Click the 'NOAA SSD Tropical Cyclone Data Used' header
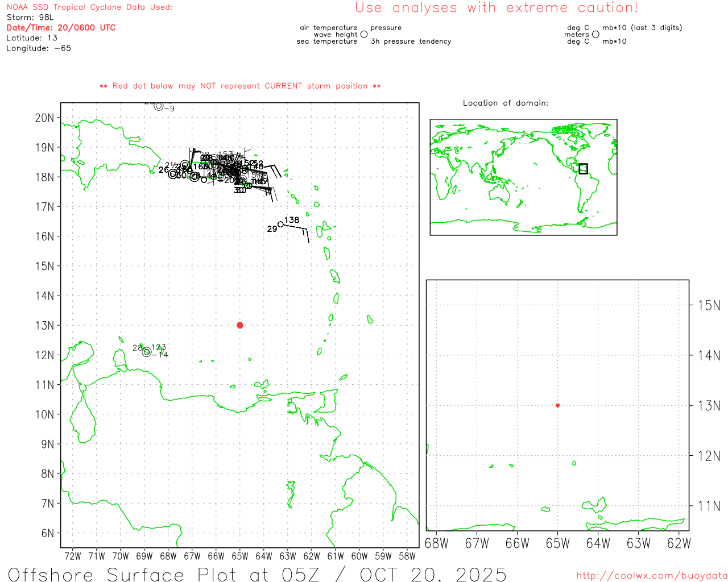The height and width of the screenshot is (582, 728). [89, 7]
